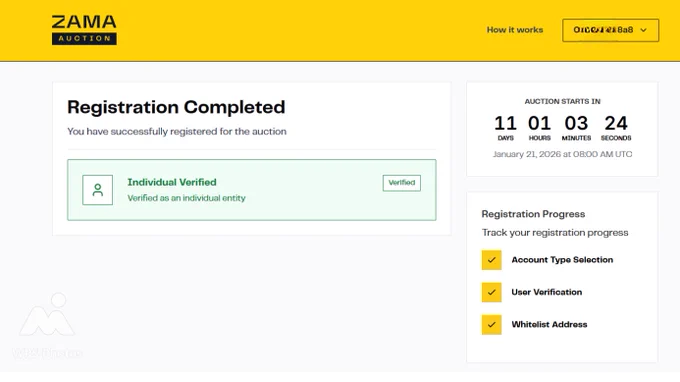Click the ZAMA Auction logo

84,30
